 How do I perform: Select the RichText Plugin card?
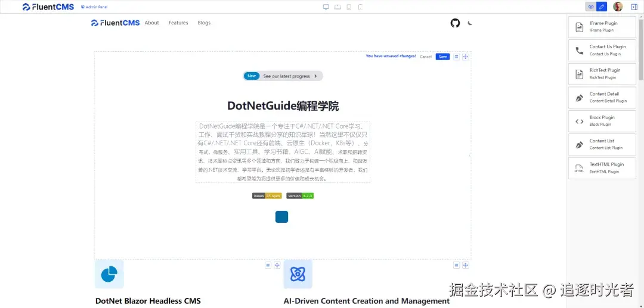pyautogui.click(x=602, y=74)
